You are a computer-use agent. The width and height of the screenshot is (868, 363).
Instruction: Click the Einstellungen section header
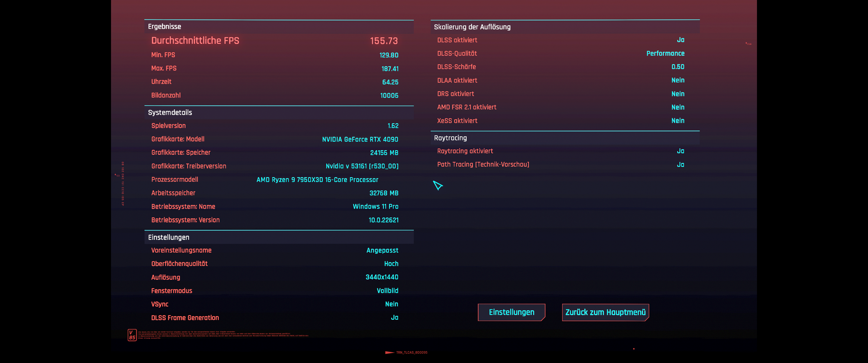pyautogui.click(x=169, y=237)
